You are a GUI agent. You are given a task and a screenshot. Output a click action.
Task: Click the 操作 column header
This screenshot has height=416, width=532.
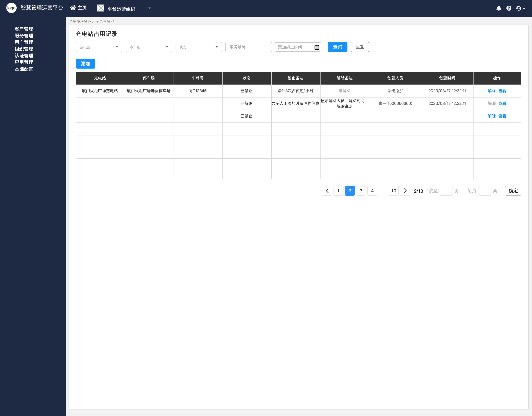pos(497,78)
